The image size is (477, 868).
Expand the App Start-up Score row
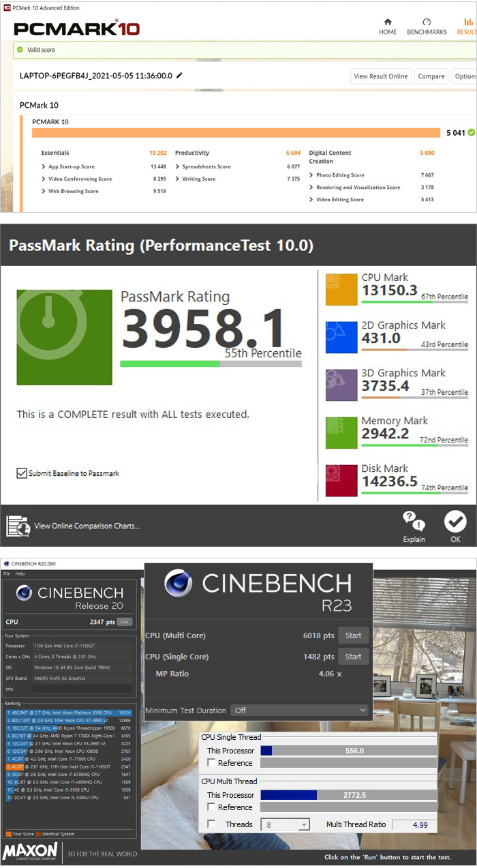pos(44,166)
